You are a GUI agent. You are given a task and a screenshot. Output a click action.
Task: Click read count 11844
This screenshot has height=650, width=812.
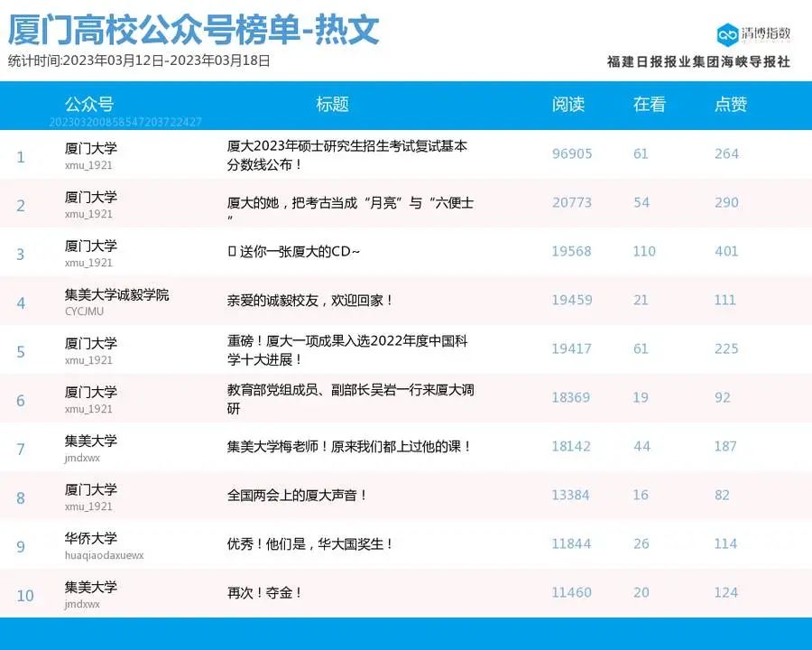(571, 543)
